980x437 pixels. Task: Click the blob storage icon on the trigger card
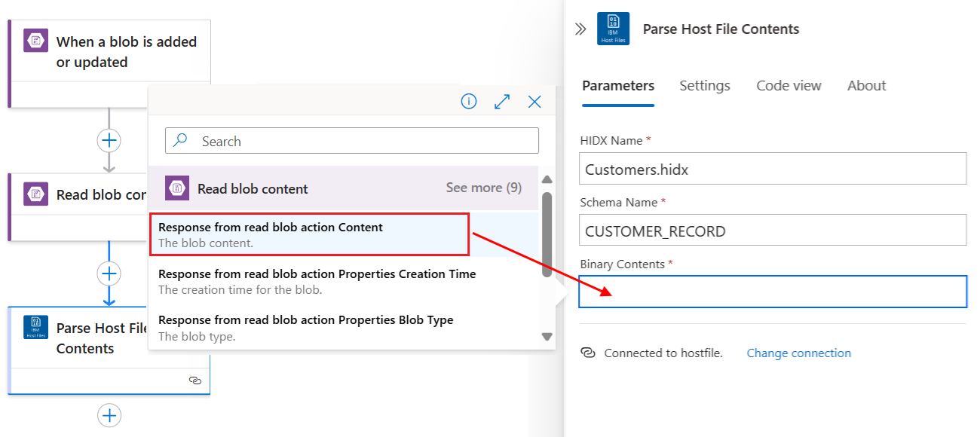pyautogui.click(x=35, y=41)
